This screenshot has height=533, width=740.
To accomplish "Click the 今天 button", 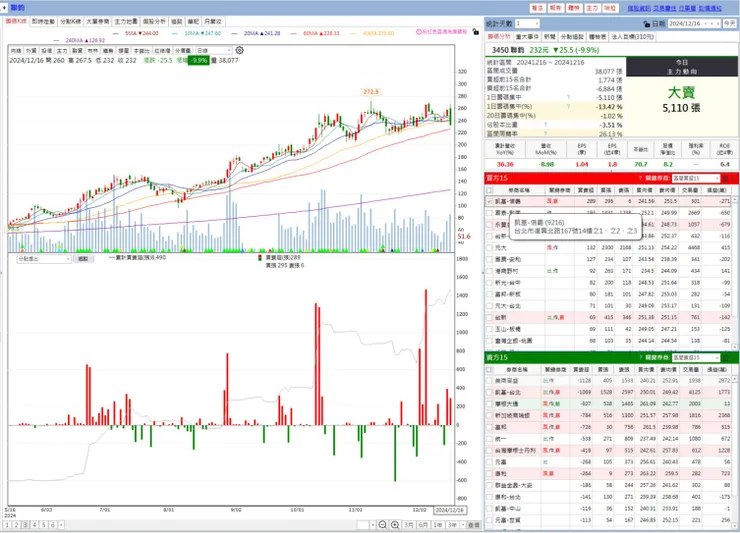I will click(x=730, y=24).
